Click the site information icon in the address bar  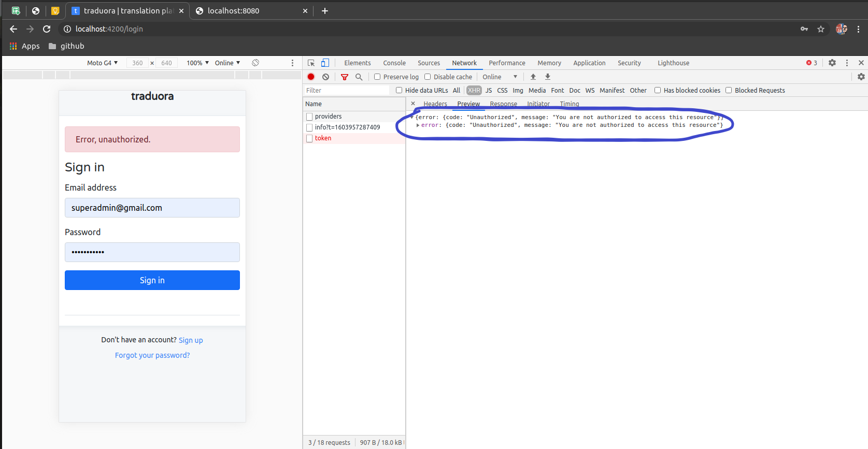[x=67, y=29]
